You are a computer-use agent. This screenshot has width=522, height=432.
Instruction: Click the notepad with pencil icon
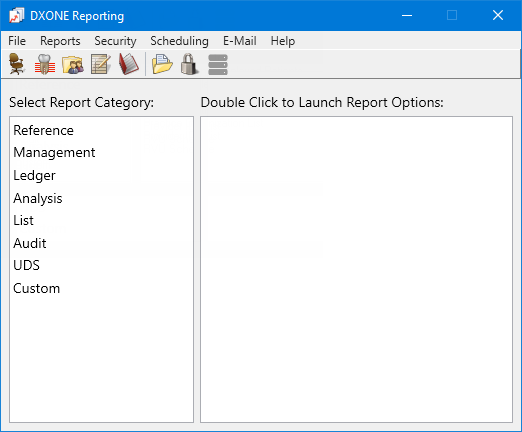pos(101,64)
